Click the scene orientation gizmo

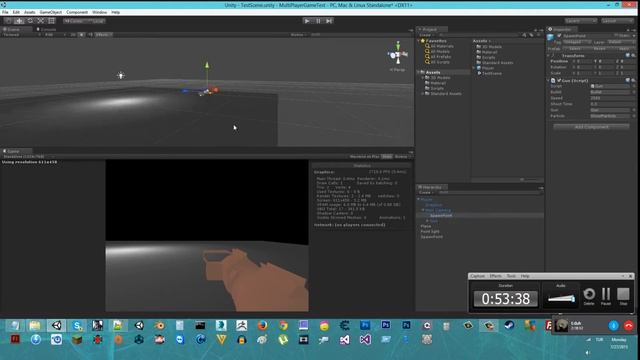398,54
